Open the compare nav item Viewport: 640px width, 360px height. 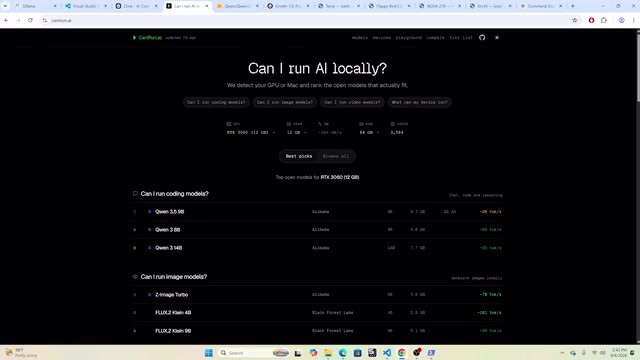coord(435,38)
